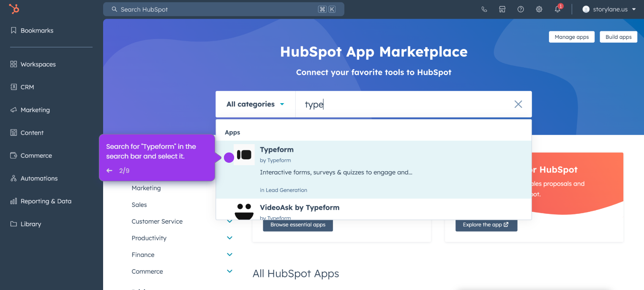The height and width of the screenshot is (290, 644).
Task: Open the calling phone icon
Action: coord(484,9)
